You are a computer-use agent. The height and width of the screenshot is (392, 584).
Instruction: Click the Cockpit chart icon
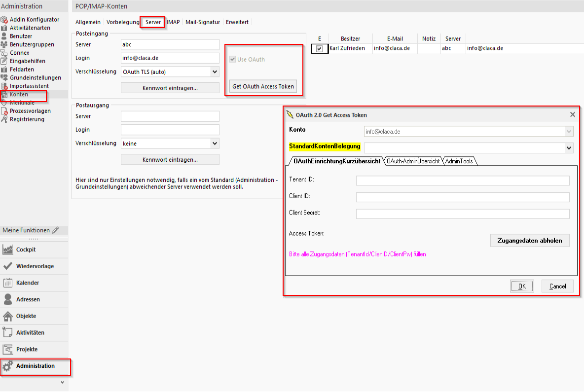point(7,249)
